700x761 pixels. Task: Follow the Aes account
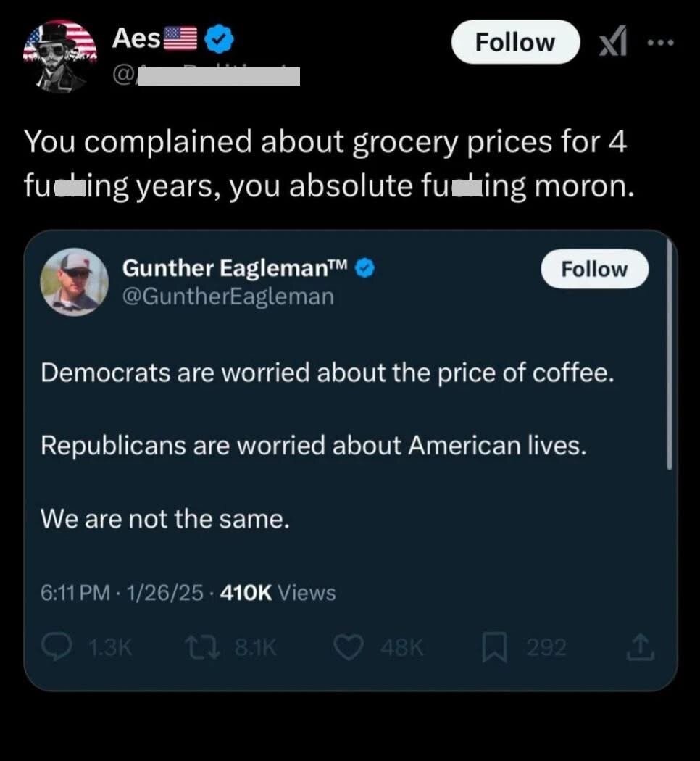click(x=514, y=42)
